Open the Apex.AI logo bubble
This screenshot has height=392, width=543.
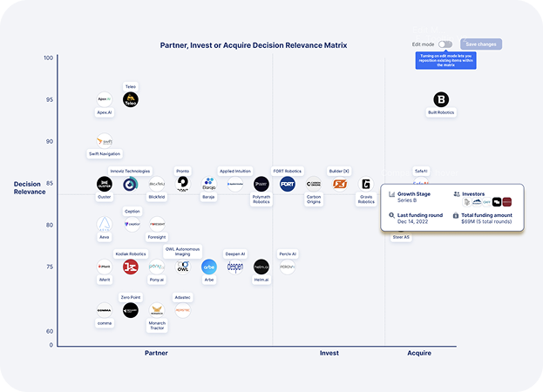(x=105, y=99)
